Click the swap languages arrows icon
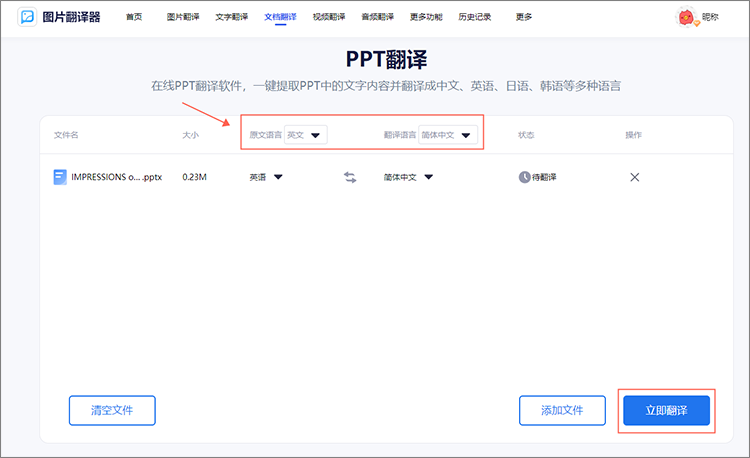 (350, 177)
